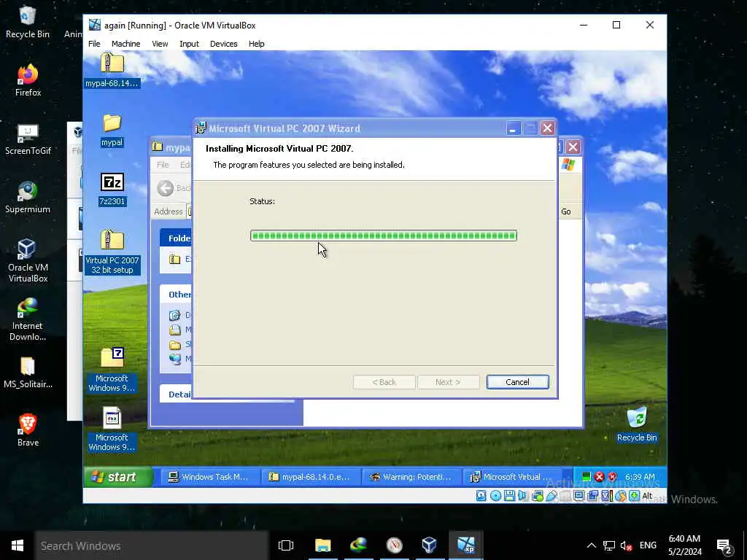Switch to Windows Task Manager taskbar button
The image size is (747, 560).
click(x=210, y=477)
